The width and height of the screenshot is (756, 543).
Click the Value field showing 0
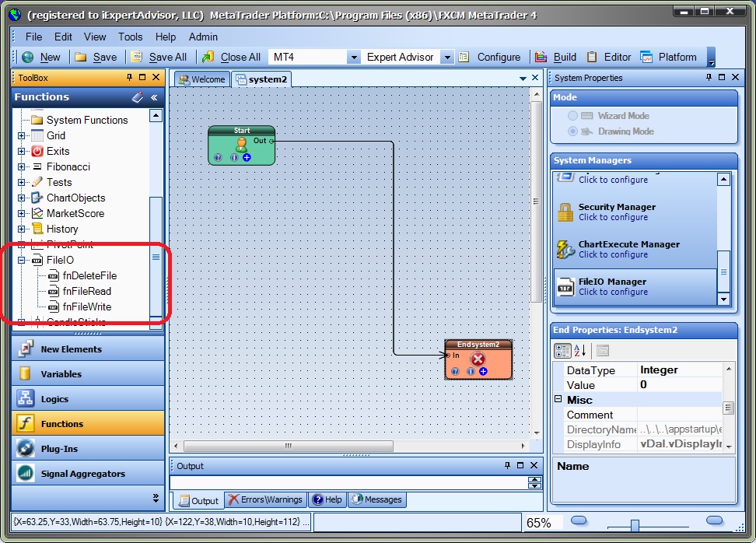pyautogui.click(x=679, y=385)
